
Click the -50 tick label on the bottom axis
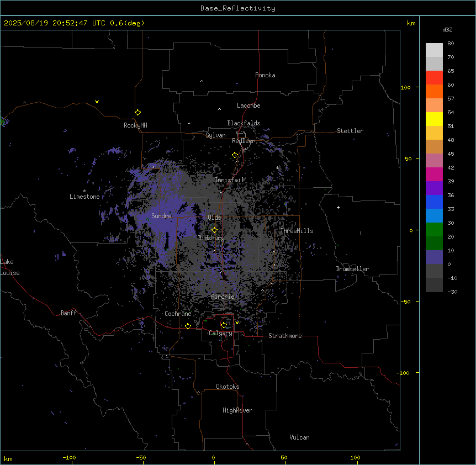pos(141,457)
